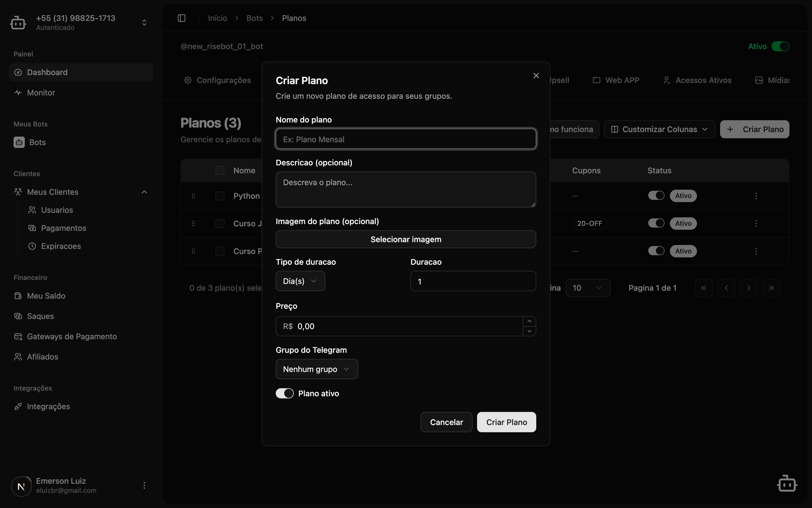Switch to the Configurações tab
Viewport: 812px width, 508px height.
(217, 80)
